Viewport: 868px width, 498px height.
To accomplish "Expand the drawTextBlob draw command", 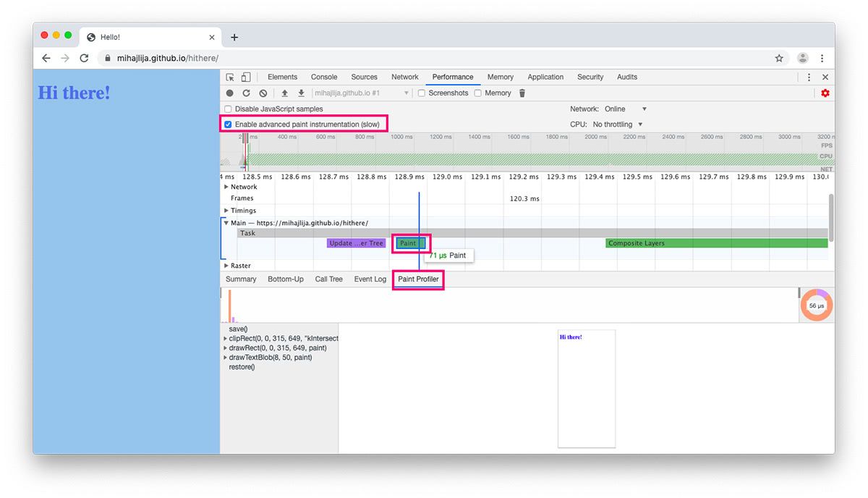I will pyautogui.click(x=226, y=357).
